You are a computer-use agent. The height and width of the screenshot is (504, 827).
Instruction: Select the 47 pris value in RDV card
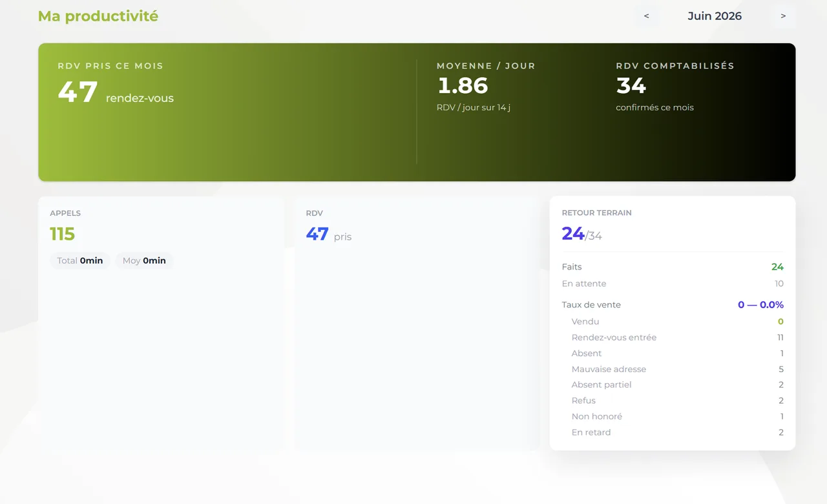(329, 234)
